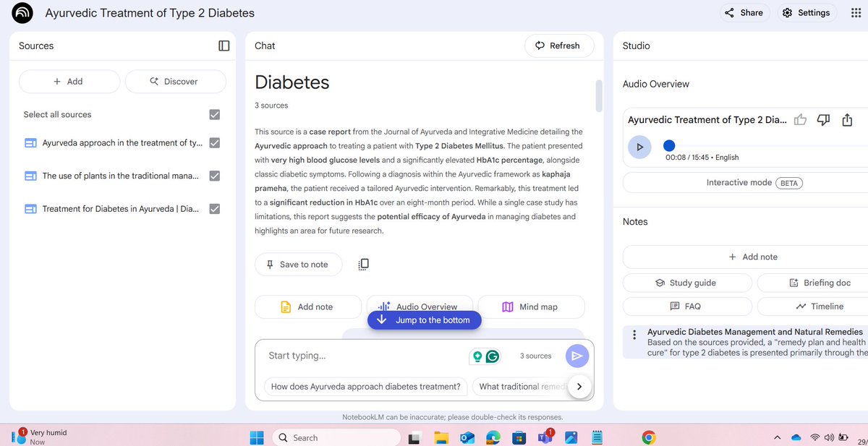868x446 pixels.
Task: Click the notebook title text
Action: 150,13
